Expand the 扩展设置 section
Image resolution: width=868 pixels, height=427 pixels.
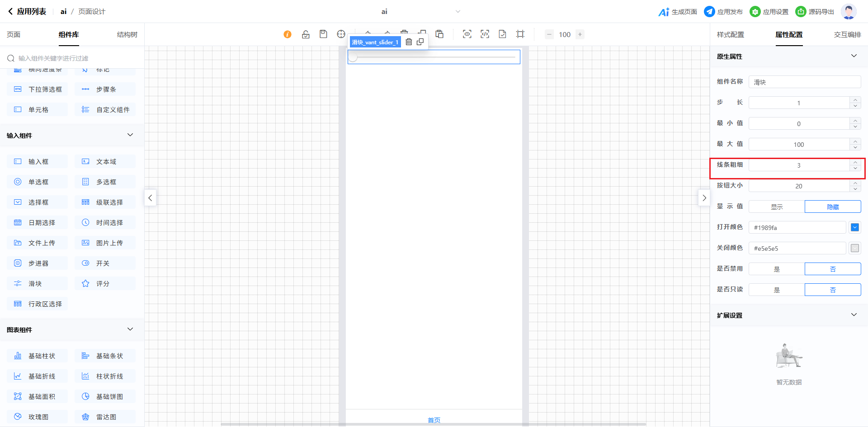(854, 315)
